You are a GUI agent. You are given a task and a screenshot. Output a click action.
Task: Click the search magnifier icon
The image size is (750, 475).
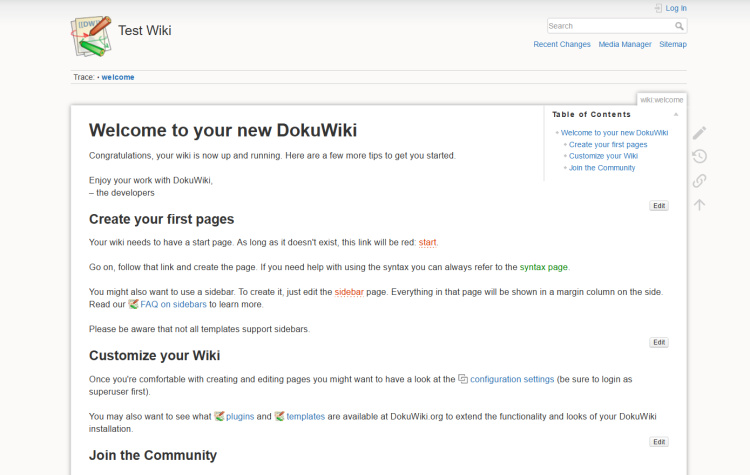point(679,26)
